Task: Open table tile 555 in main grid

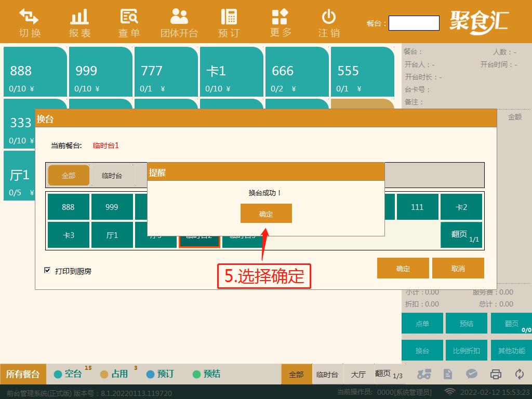Action: [363, 72]
